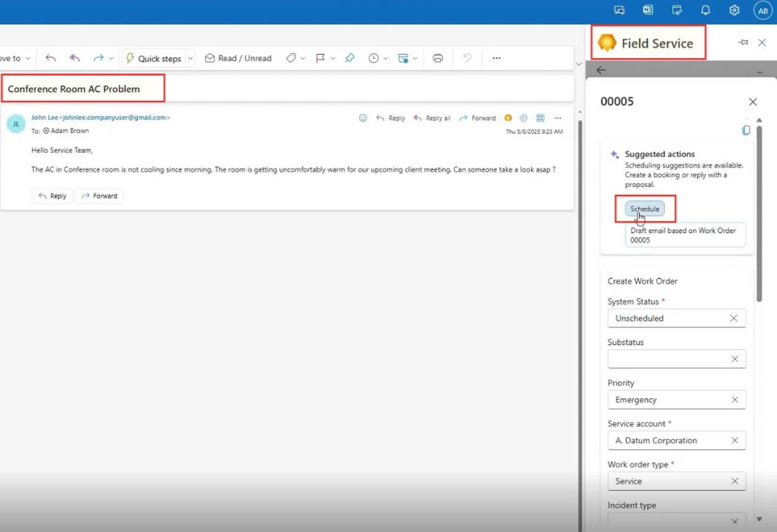Select the subject Conference Room AC Problem
Screen dimensions: 777x532
coord(74,88)
